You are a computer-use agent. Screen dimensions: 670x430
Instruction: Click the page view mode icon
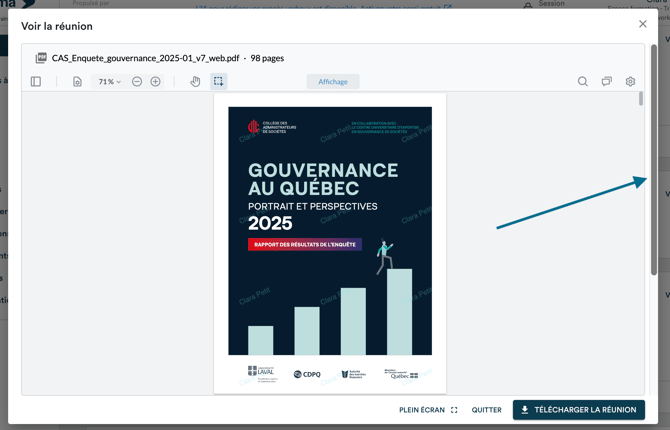(77, 82)
